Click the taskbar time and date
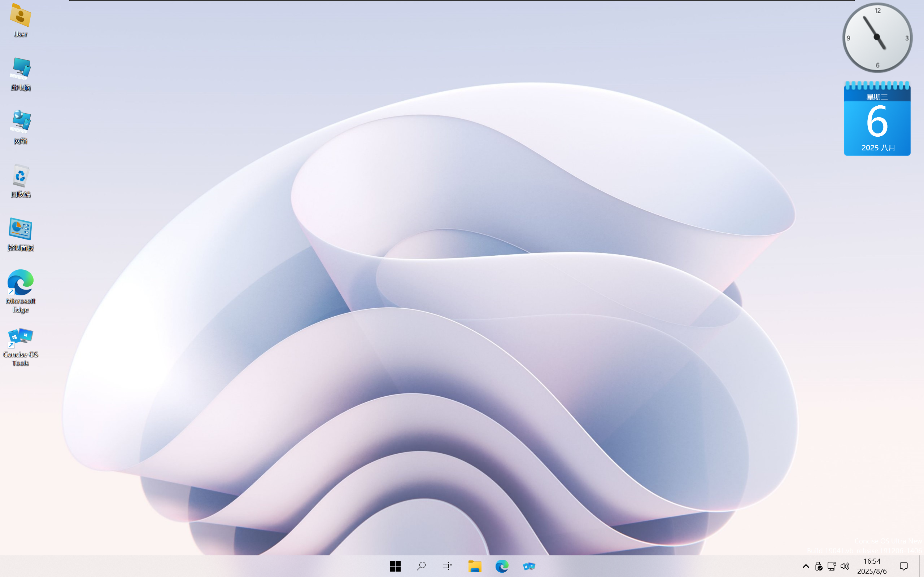Screen dimensions: 924x577 point(872,566)
